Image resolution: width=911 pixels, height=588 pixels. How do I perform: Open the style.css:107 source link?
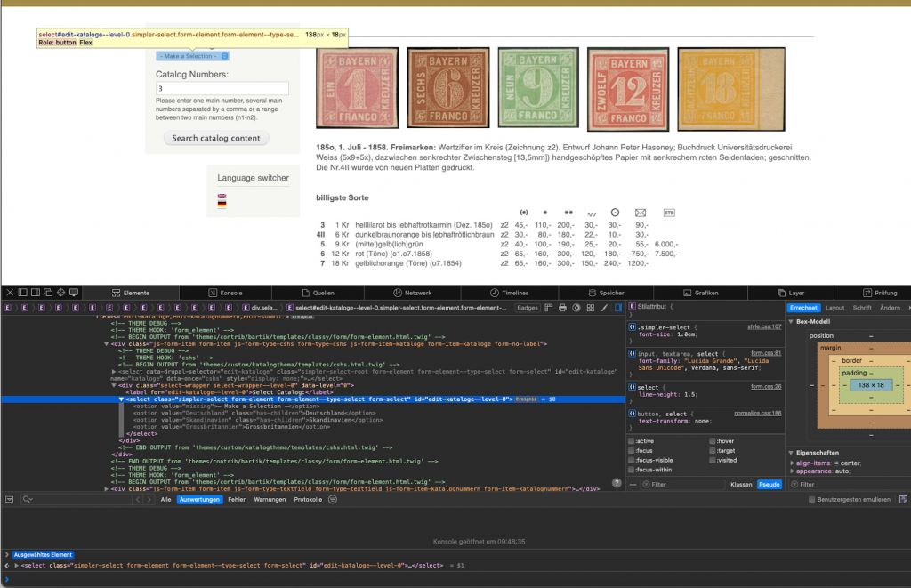click(763, 326)
